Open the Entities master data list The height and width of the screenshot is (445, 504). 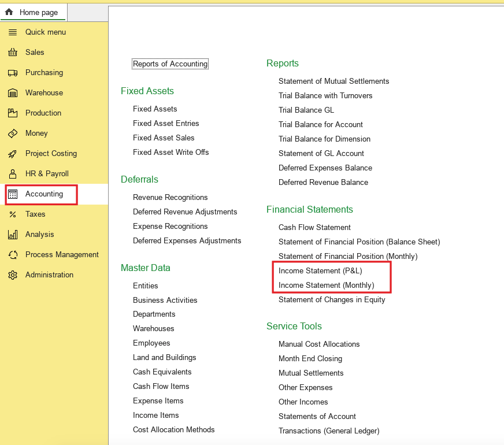coord(146,285)
